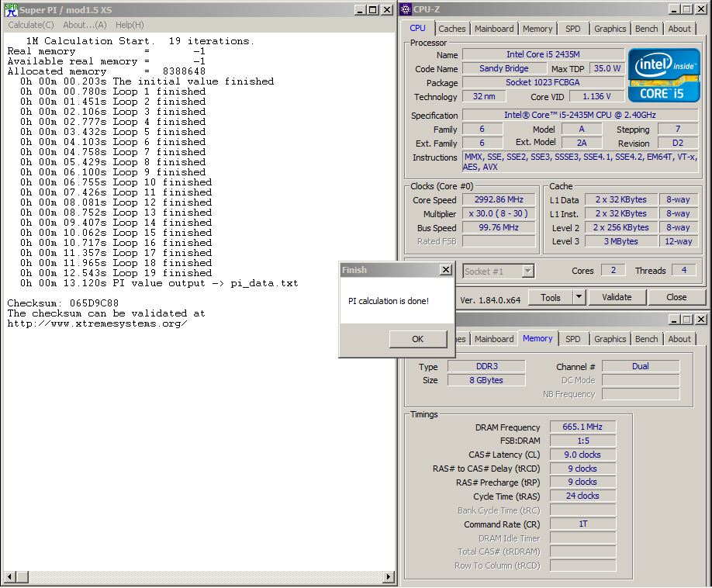Image resolution: width=712 pixels, height=588 pixels.
Task: Click the Code Name value 'Sandy Bridge'
Action: (x=504, y=68)
